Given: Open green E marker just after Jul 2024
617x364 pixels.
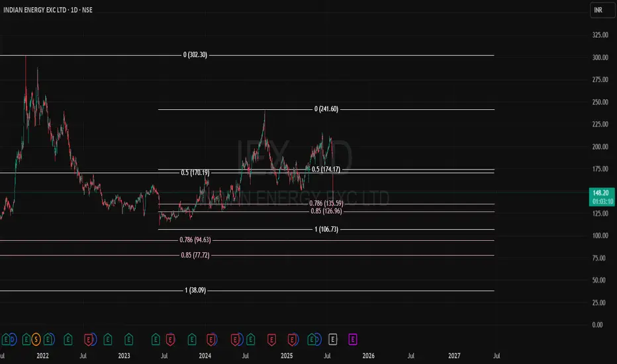Looking at the screenshot, I should (x=251, y=340).
